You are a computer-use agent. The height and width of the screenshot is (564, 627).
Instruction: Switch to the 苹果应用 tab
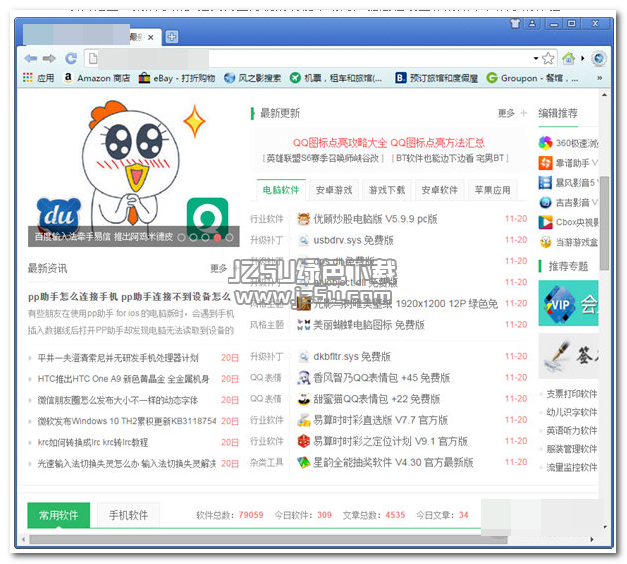coord(492,190)
